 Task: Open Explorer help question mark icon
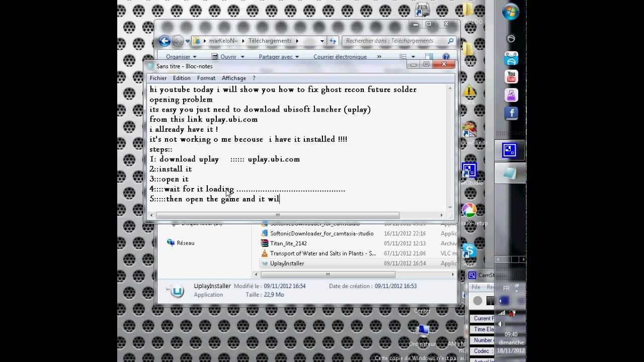(x=446, y=57)
